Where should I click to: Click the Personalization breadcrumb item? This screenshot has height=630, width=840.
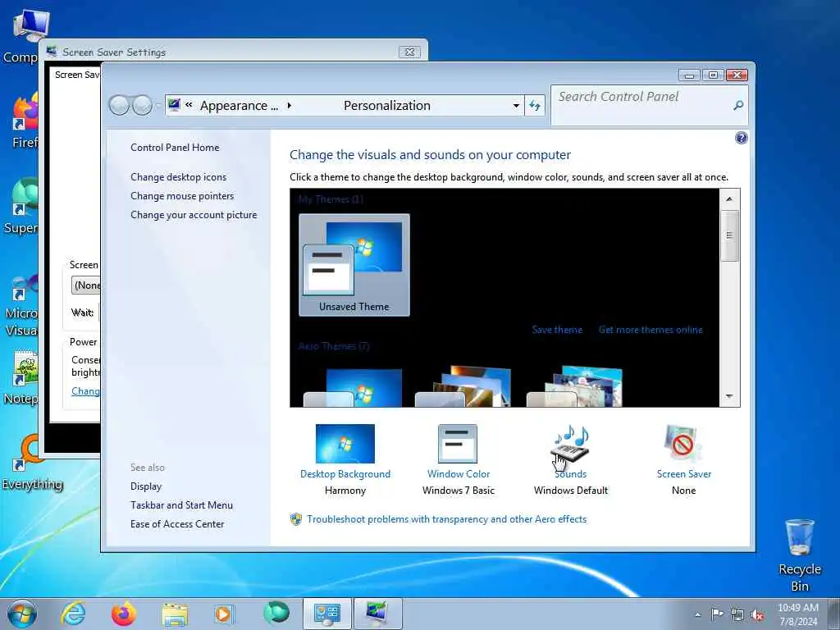(387, 106)
